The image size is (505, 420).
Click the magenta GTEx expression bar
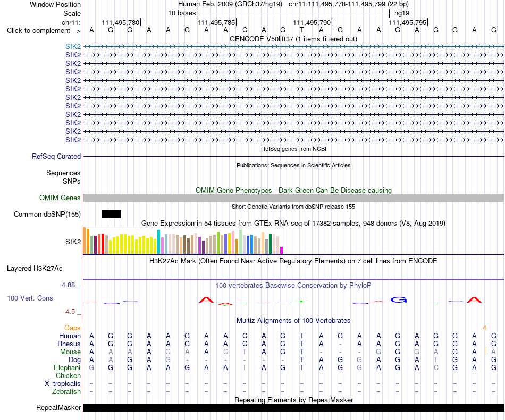(282, 251)
